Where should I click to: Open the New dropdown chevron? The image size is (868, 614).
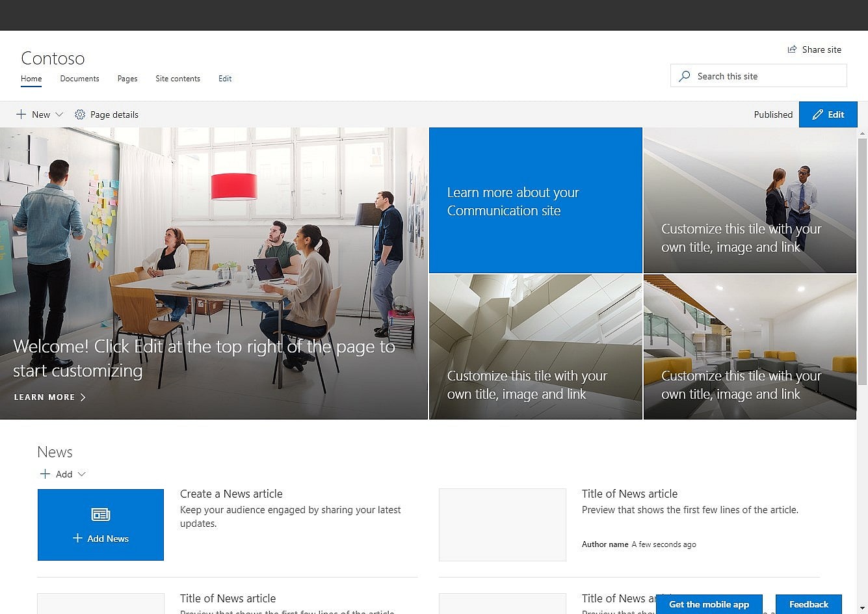tap(59, 114)
